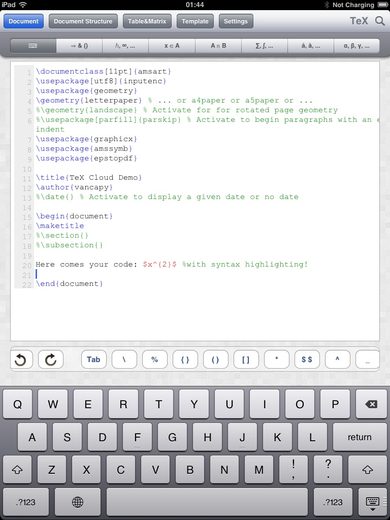This screenshot has width=390, height=520.
Task: Click the \author{vancapy} line
Action: click(x=74, y=187)
